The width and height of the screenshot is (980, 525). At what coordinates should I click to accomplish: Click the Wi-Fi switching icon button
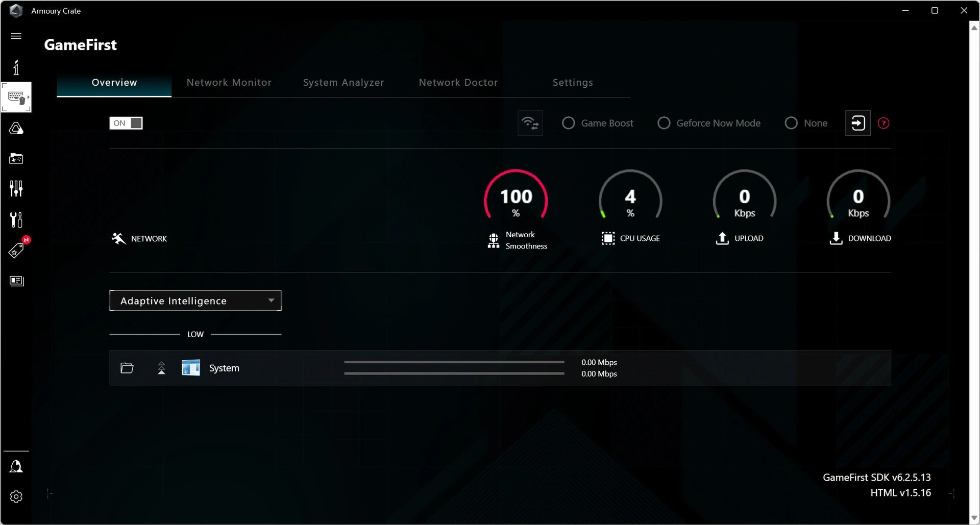click(530, 123)
